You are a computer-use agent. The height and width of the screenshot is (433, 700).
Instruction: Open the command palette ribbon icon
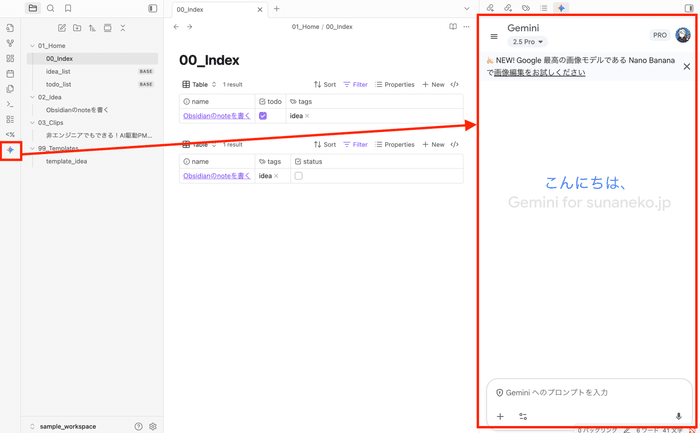[10, 104]
